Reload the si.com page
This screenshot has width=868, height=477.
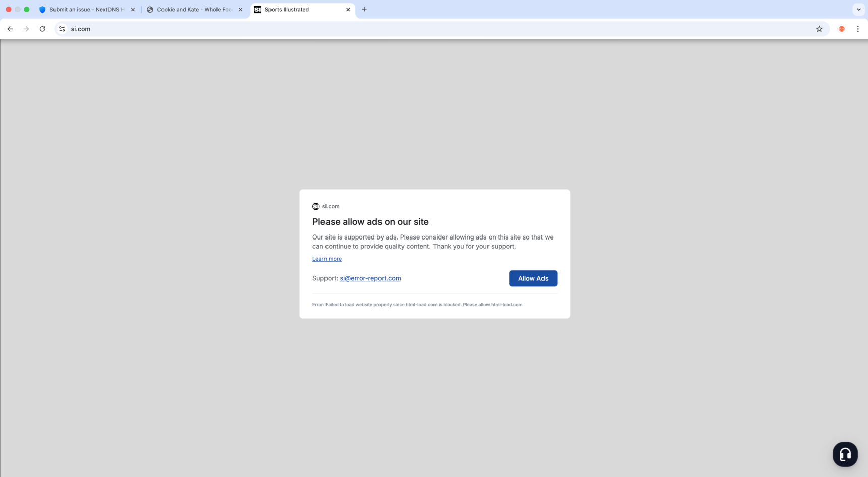coord(42,29)
